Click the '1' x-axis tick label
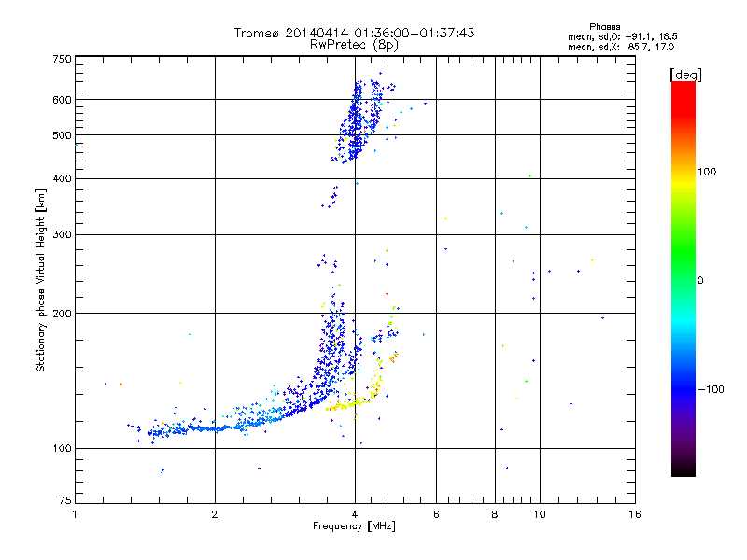 tap(75, 514)
